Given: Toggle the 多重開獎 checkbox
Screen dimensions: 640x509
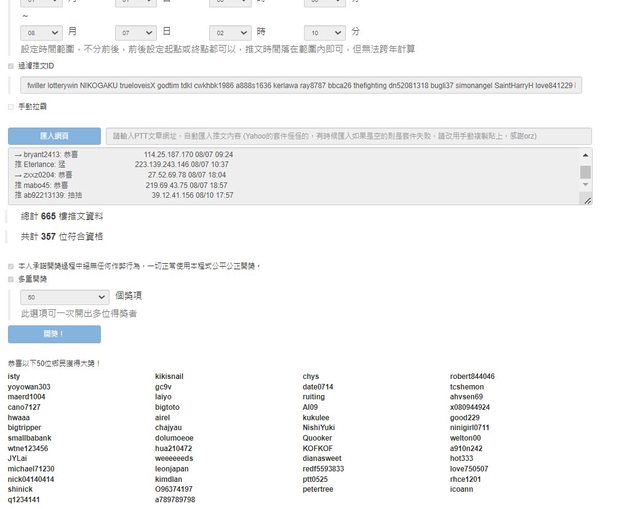Looking at the screenshot, I should pos(11,279).
